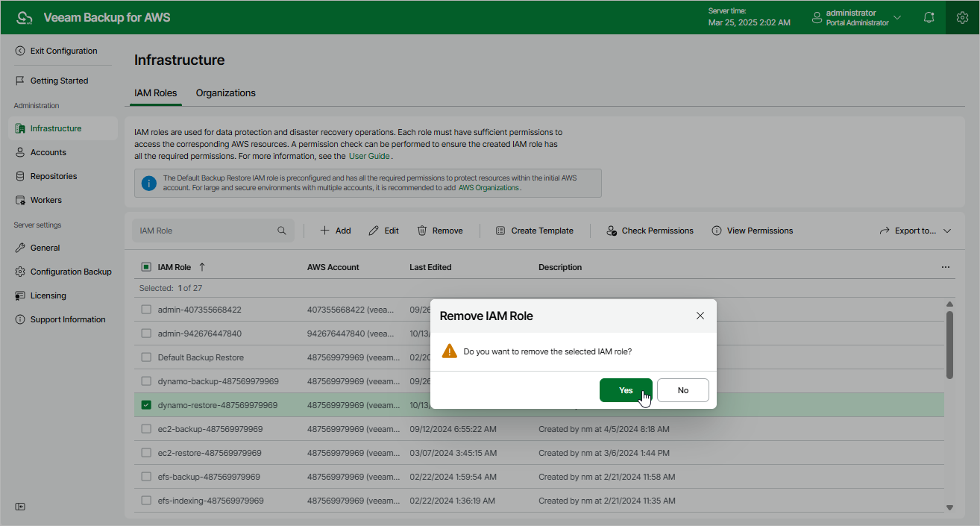Click the configuration gear icon
980x526 pixels.
coord(962,17)
